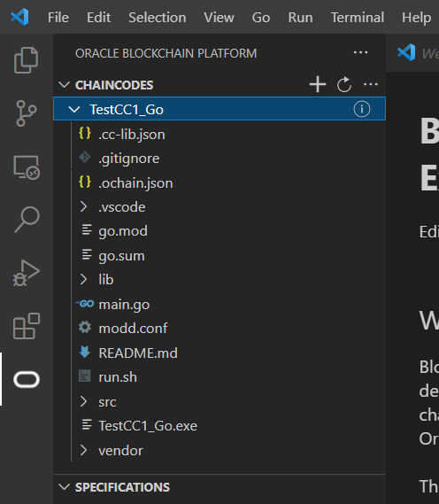The image size is (439, 504).
Task: Click the plus icon to create chaincode
Action: click(x=318, y=84)
